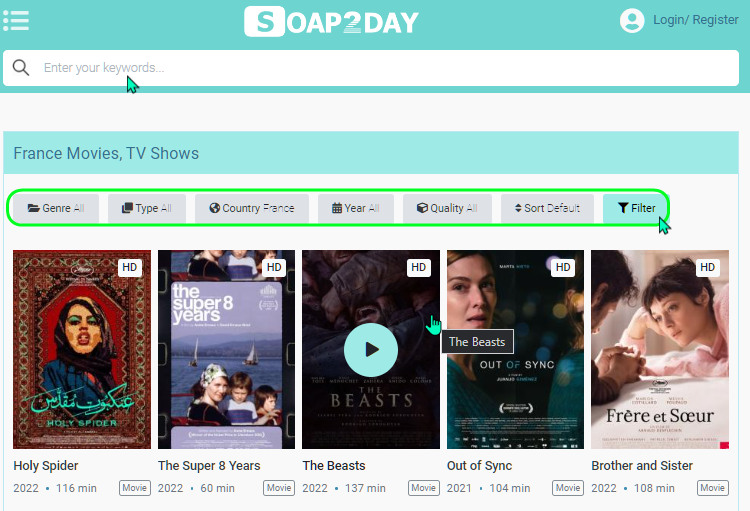Expand the Country France dropdown
This screenshot has width=750, height=511.
tap(252, 208)
